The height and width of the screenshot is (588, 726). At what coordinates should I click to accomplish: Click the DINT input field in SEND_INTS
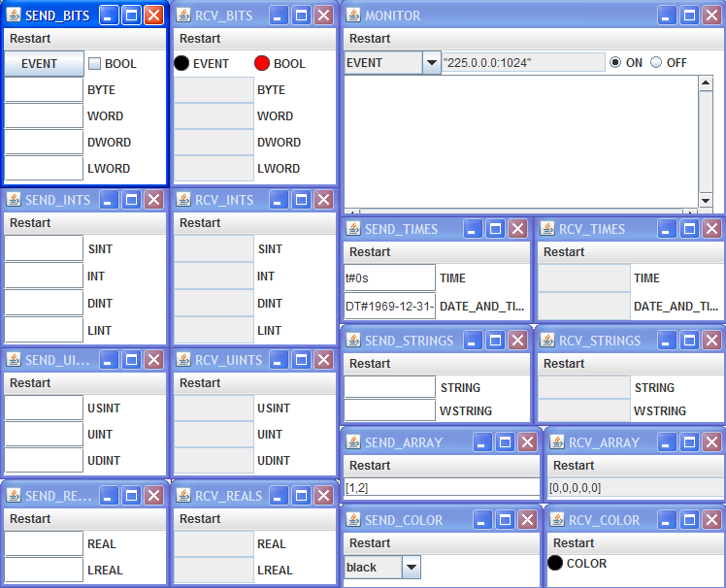[44, 303]
